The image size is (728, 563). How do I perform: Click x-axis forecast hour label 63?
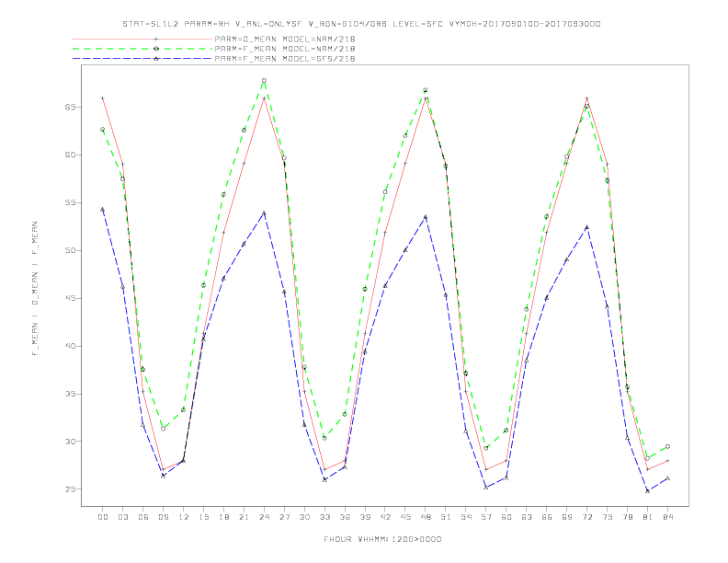pyautogui.click(x=527, y=517)
